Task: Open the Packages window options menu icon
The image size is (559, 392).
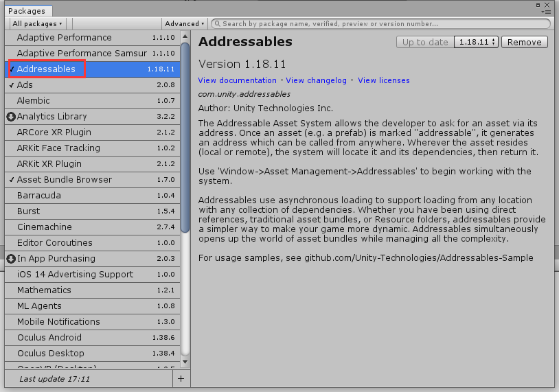Action: [546, 12]
